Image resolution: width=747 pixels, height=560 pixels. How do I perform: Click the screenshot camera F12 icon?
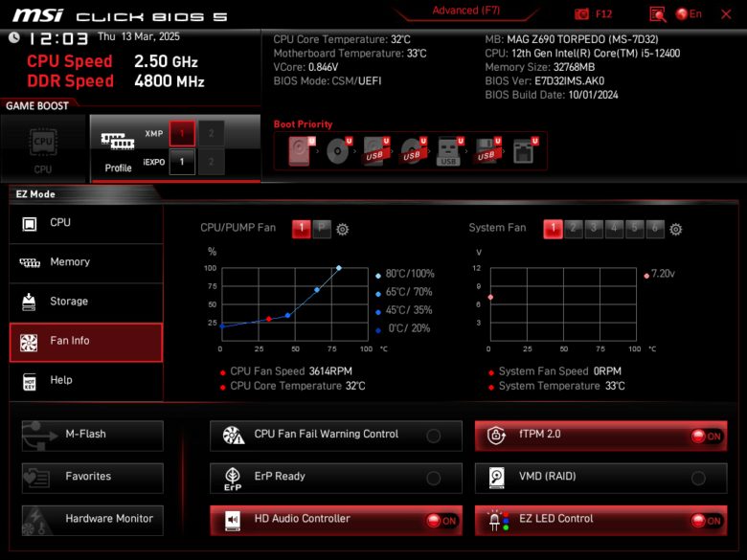coord(581,14)
